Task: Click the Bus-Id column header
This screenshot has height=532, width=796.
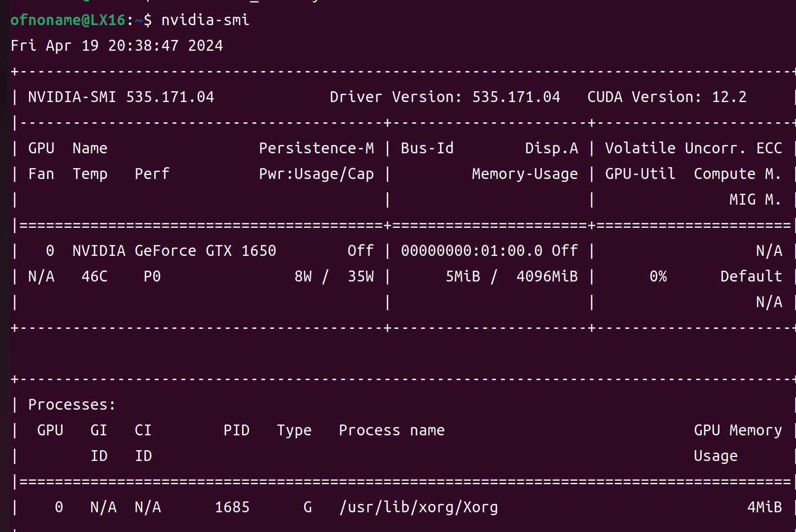Action: (x=427, y=148)
